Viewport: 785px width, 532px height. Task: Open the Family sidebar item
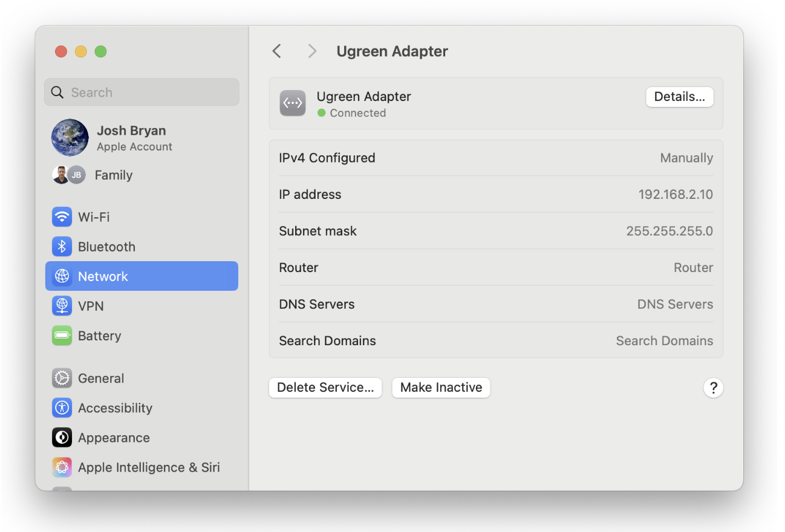click(113, 175)
